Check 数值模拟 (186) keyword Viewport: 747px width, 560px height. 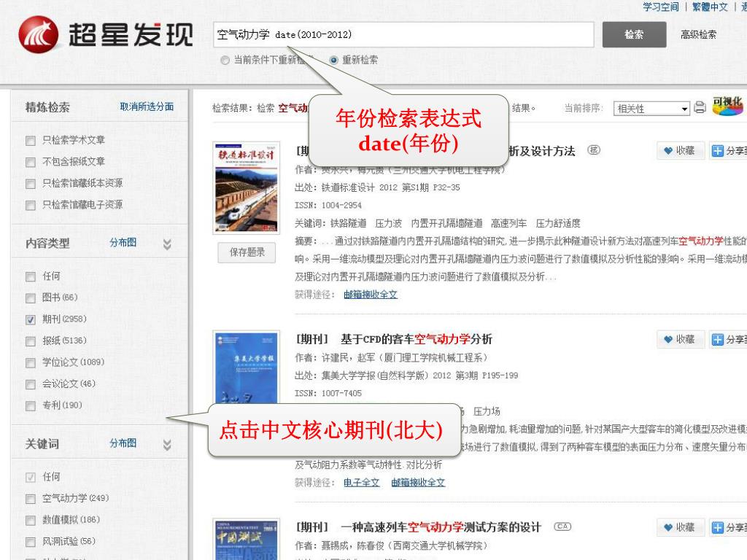point(31,520)
